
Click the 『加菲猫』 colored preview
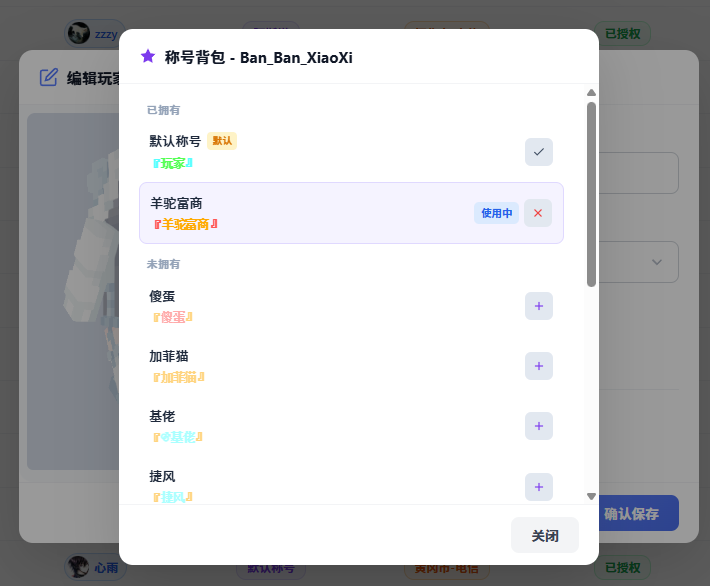pyautogui.click(x=179, y=377)
